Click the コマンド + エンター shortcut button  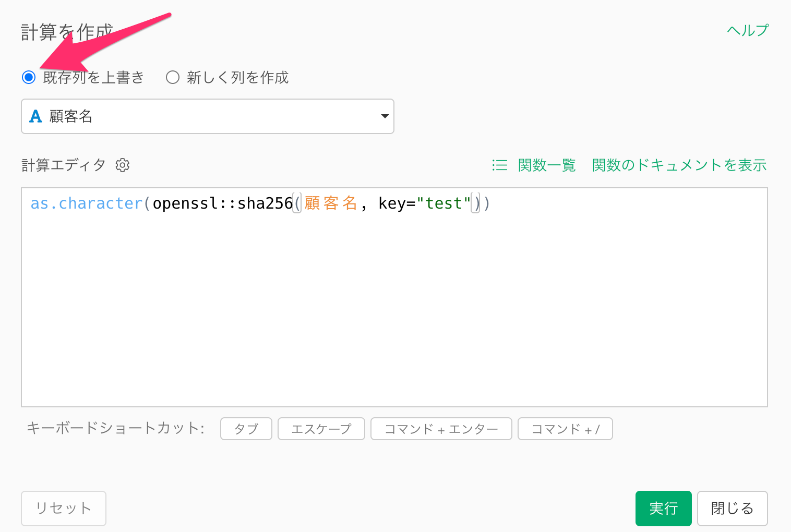point(441,429)
